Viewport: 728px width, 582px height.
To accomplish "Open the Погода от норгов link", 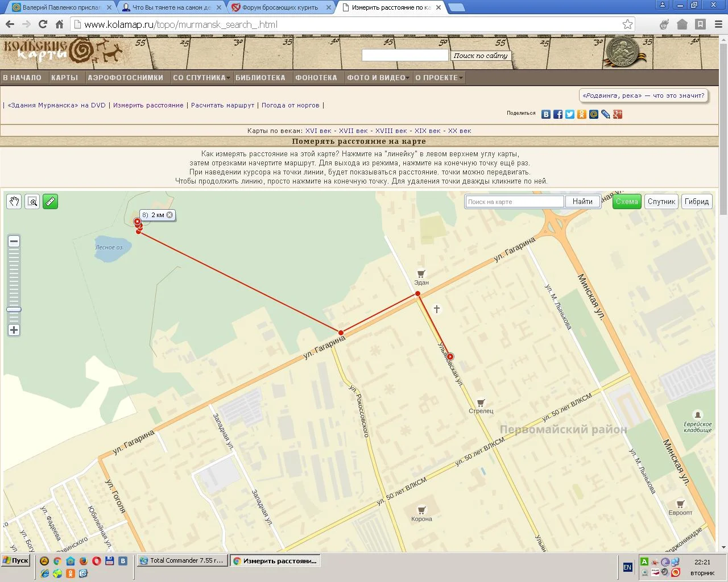I will coord(291,105).
